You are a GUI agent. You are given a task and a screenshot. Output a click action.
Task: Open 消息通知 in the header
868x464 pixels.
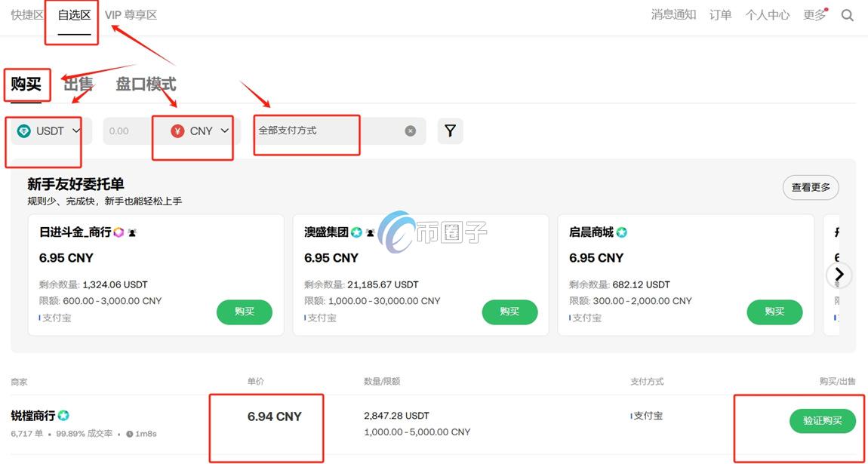(673, 15)
